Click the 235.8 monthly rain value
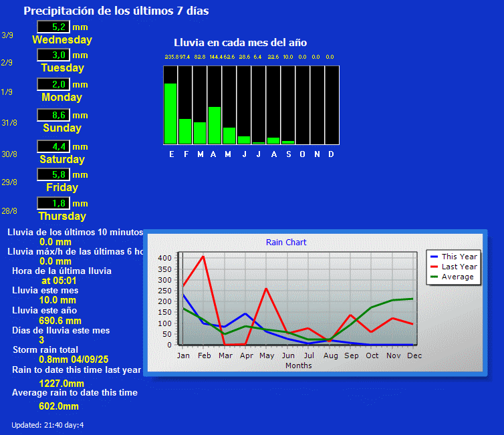Viewport: 504px width, 435px height. click(172, 57)
